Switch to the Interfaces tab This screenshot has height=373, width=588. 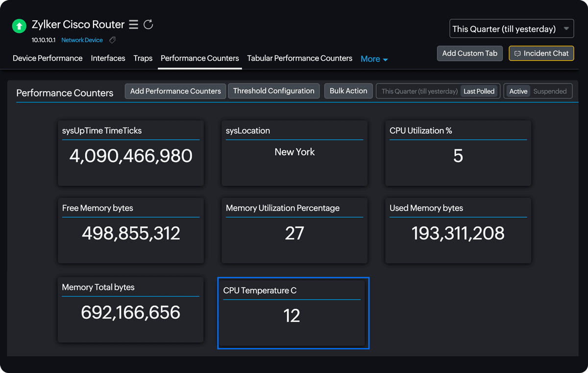(108, 58)
